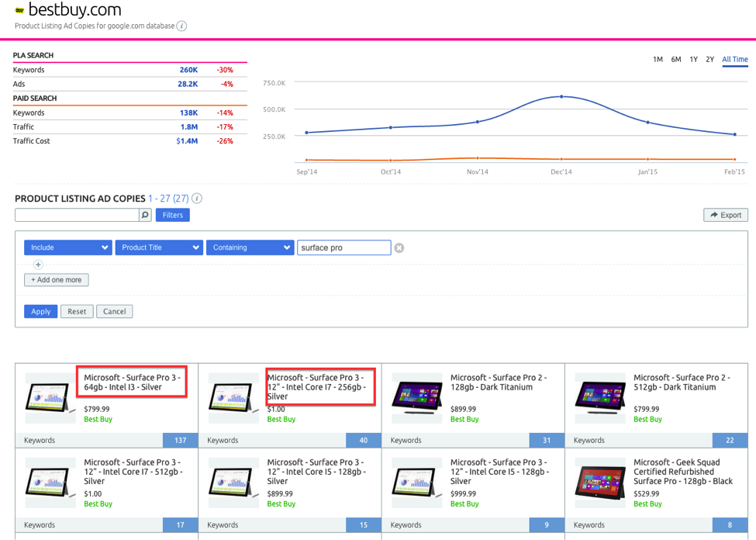The height and width of the screenshot is (540, 756).
Task: Click Traffic value 1.8M
Action: (x=189, y=127)
